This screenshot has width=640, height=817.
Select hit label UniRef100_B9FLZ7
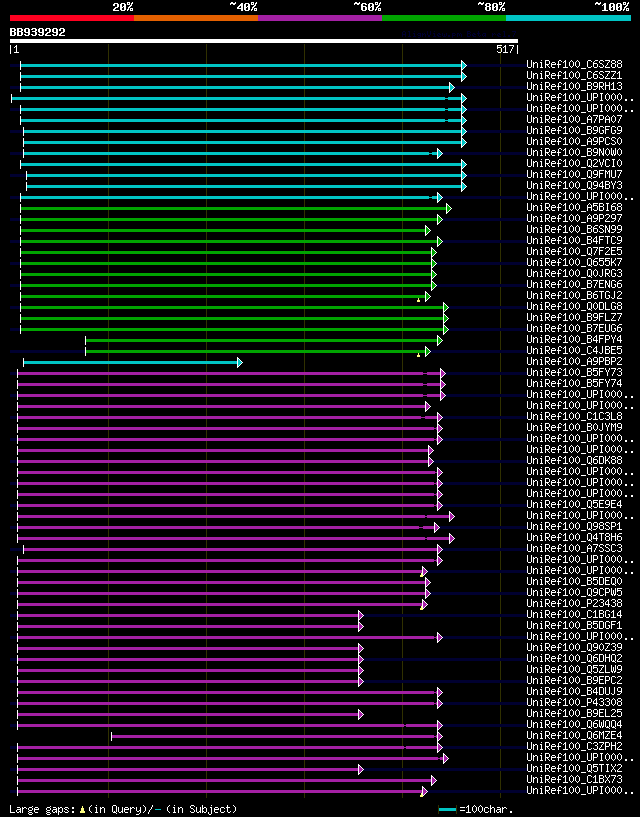pyautogui.click(x=574, y=317)
